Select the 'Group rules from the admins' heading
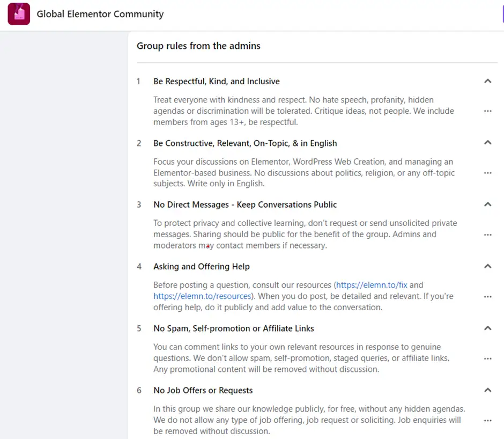This screenshot has height=439, width=504. point(198,46)
